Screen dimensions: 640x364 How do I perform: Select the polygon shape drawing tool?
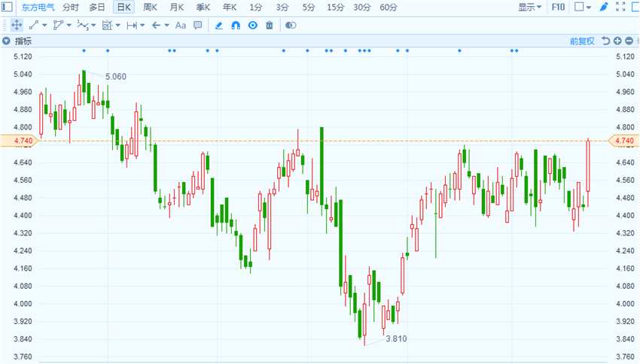point(58,26)
